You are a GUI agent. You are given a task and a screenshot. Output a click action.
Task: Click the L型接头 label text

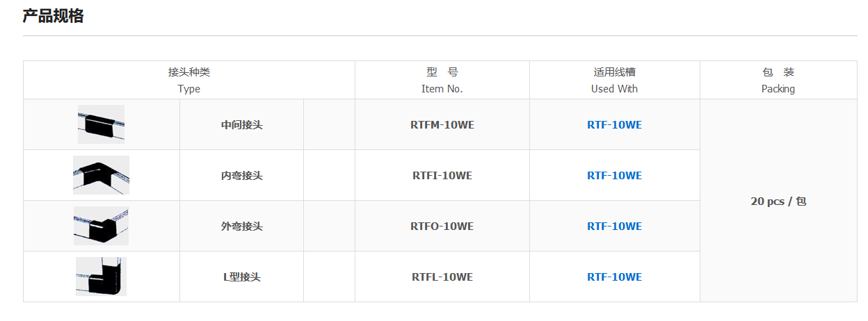click(x=241, y=277)
